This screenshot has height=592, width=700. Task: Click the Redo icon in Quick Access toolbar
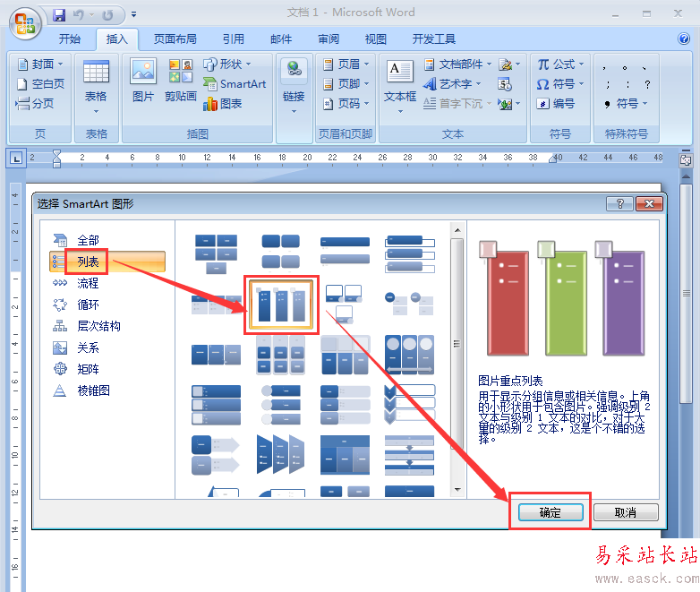(x=107, y=14)
